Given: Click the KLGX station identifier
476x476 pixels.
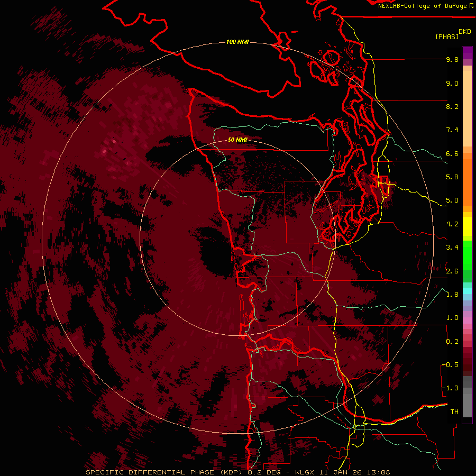Looking at the screenshot, I should (305, 472).
